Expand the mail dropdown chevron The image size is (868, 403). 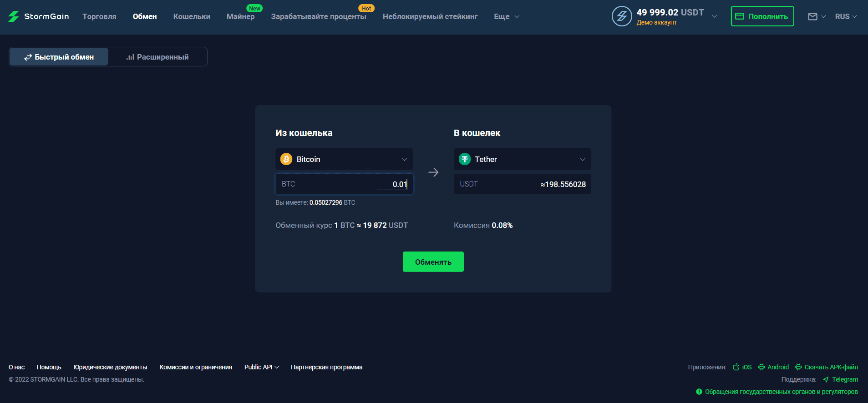pyautogui.click(x=823, y=17)
